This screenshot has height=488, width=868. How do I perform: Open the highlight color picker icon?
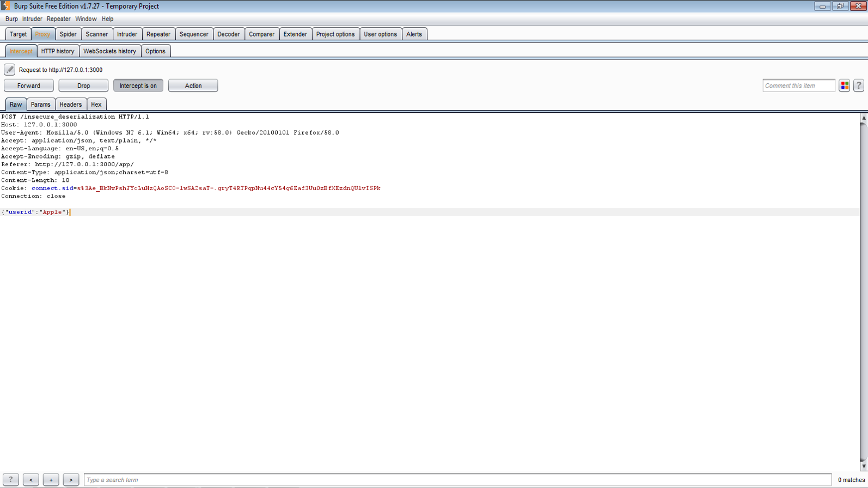coord(844,86)
